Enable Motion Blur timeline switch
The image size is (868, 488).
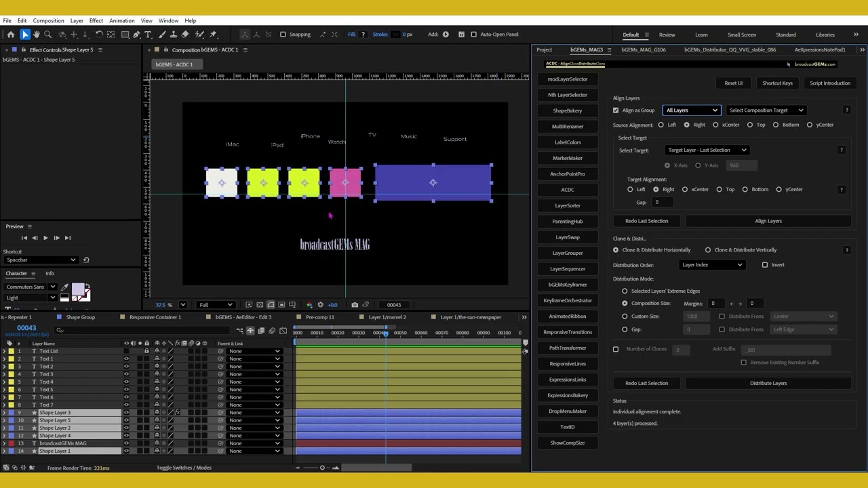pos(272,331)
